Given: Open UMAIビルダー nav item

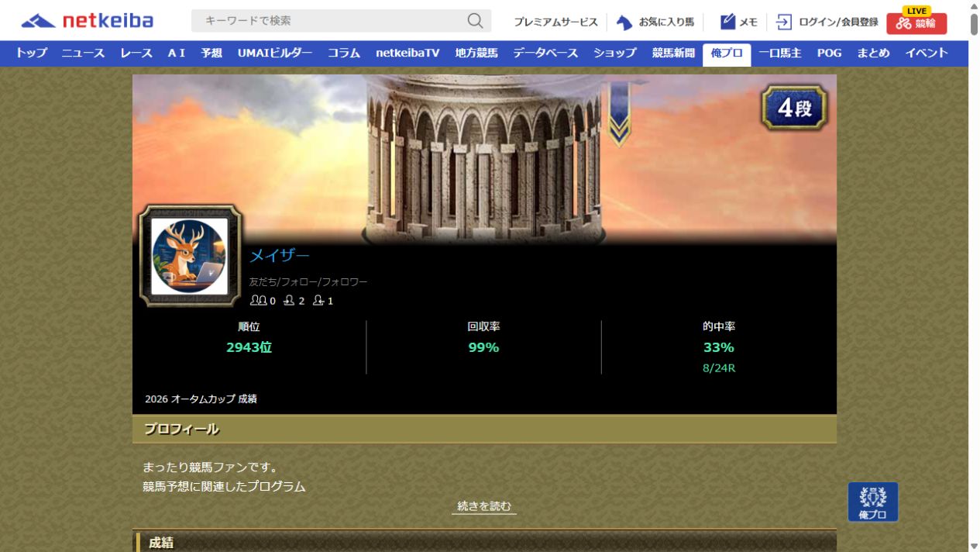Looking at the screenshot, I should tap(275, 53).
